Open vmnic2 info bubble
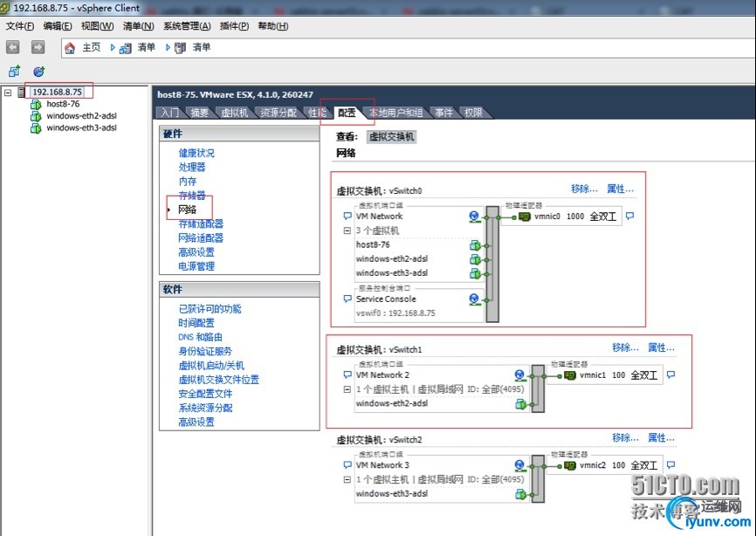This screenshot has width=756, height=536. click(x=670, y=464)
